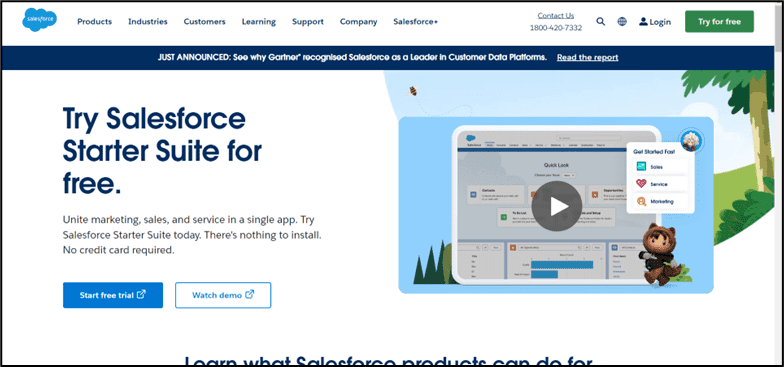Open the search magnifier icon
Screen dimensions: 784x367
[x=600, y=22]
